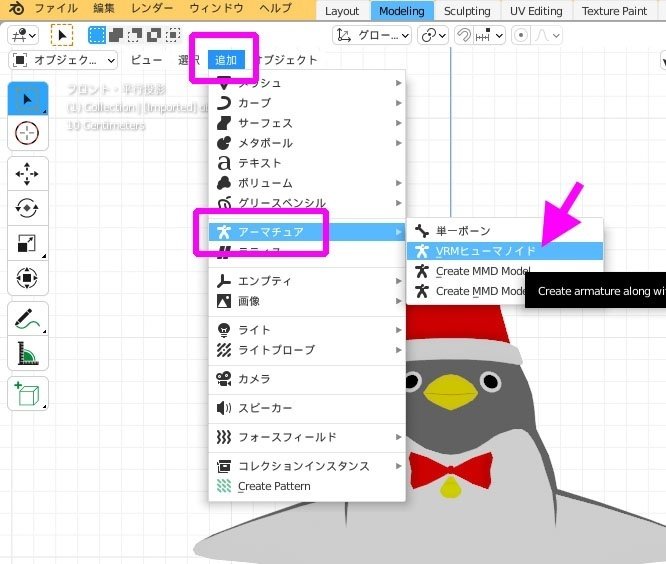The width and height of the screenshot is (666, 564).
Task: Choose the extend selection mode icon
Action: coord(116,35)
